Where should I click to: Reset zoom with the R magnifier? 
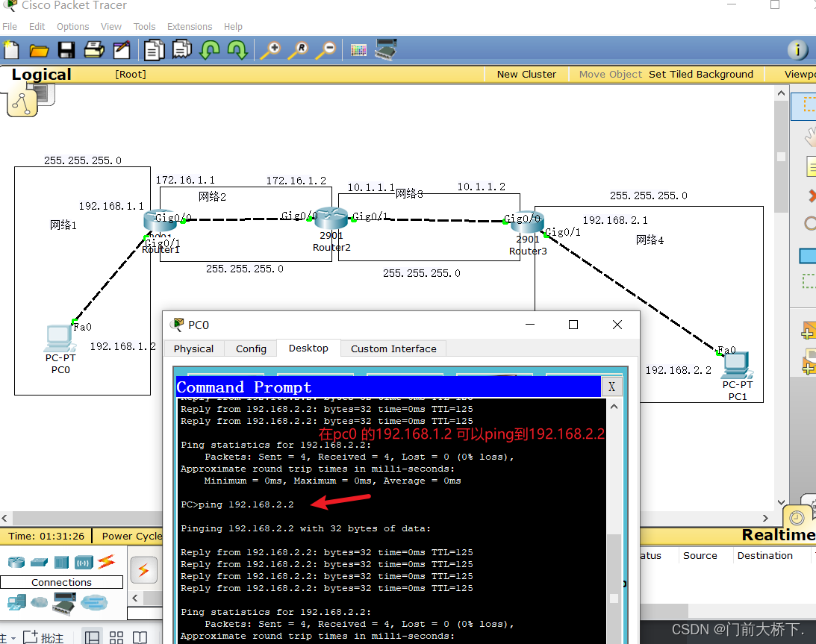[299, 51]
